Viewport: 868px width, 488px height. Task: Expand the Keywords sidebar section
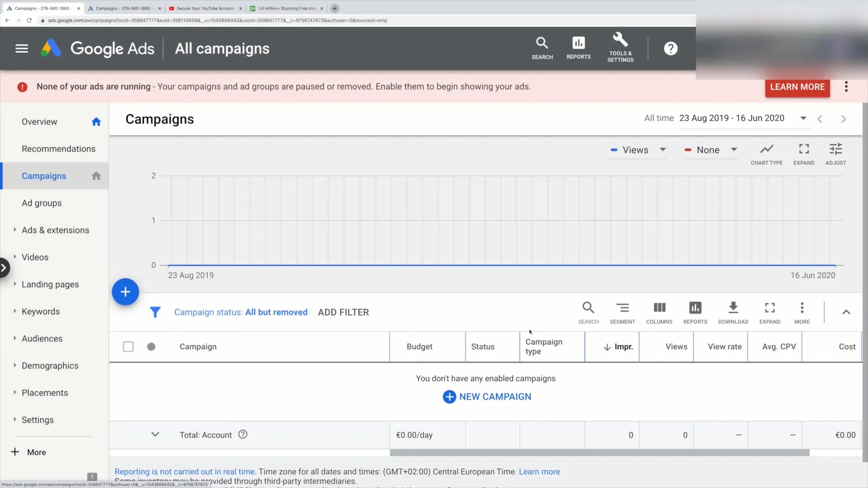pos(15,311)
